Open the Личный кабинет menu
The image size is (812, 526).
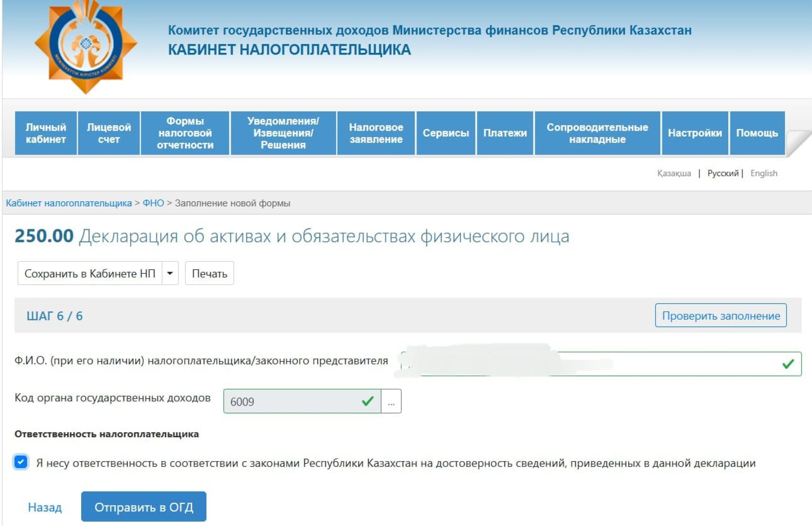(46, 133)
